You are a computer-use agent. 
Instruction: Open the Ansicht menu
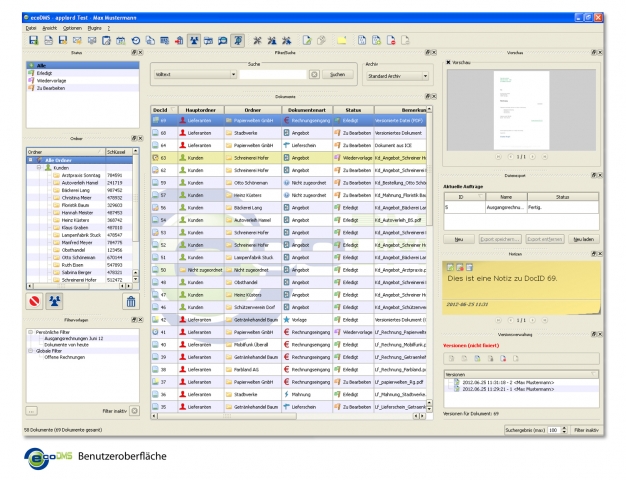pos(49,27)
